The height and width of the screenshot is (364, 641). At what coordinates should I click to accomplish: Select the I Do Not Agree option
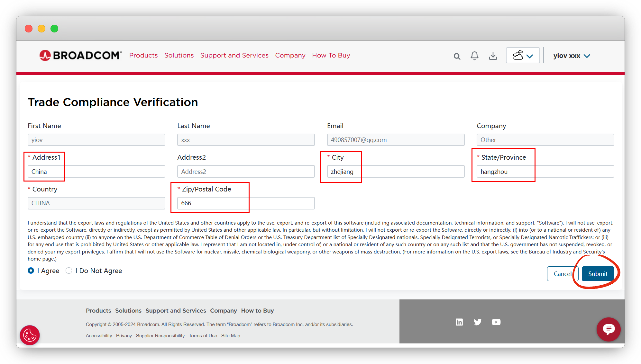69,271
